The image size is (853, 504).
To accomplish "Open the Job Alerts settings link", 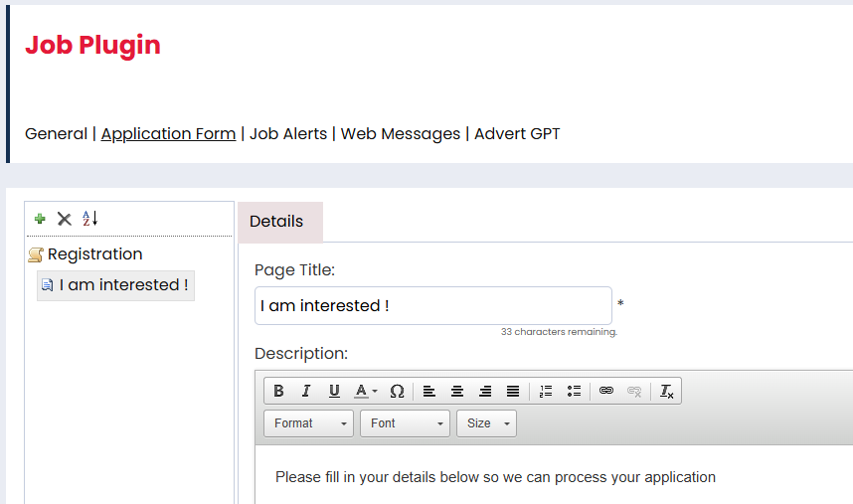I will (288, 133).
